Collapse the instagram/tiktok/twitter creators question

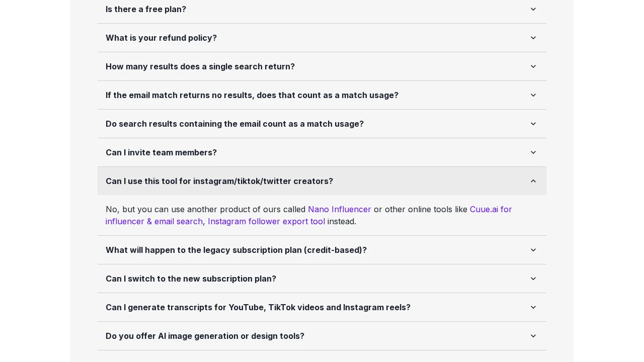pos(322,181)
